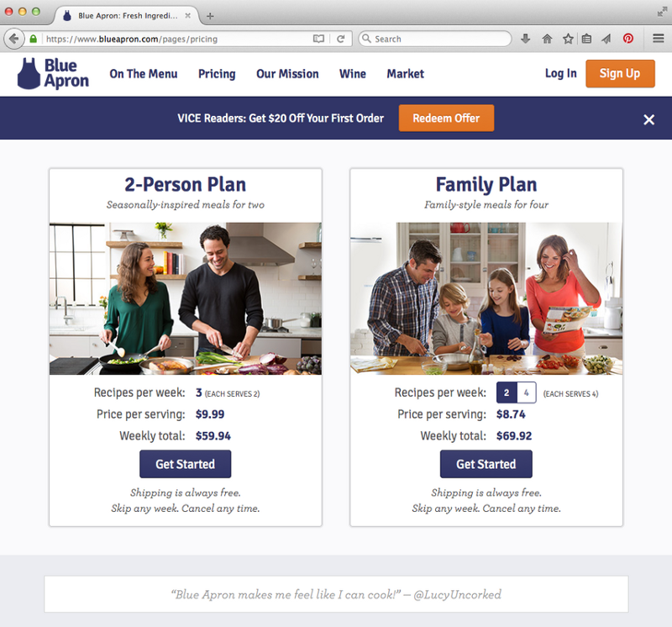Open reader view icon in address bar

tap(318, 39)
